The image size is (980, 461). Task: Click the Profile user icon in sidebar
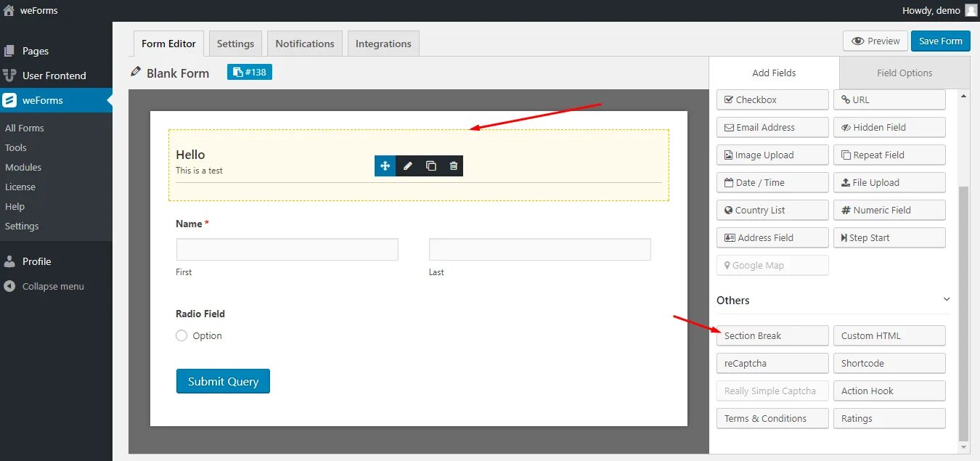(9, 261)
